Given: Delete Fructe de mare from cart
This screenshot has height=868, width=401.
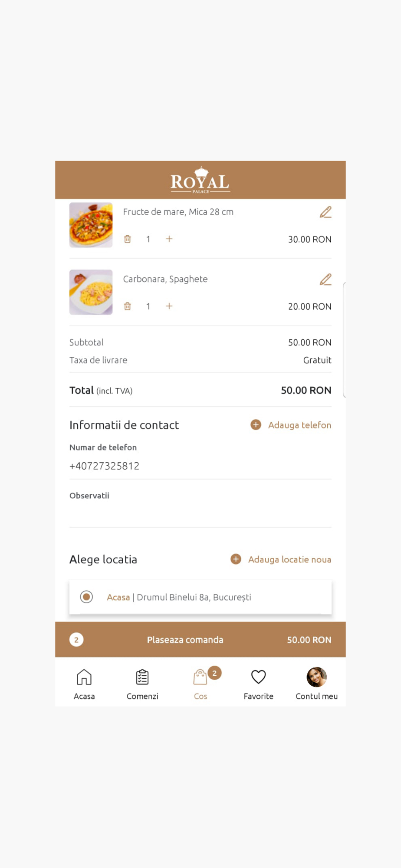Looking at the screenshot, I should [128, 239].
